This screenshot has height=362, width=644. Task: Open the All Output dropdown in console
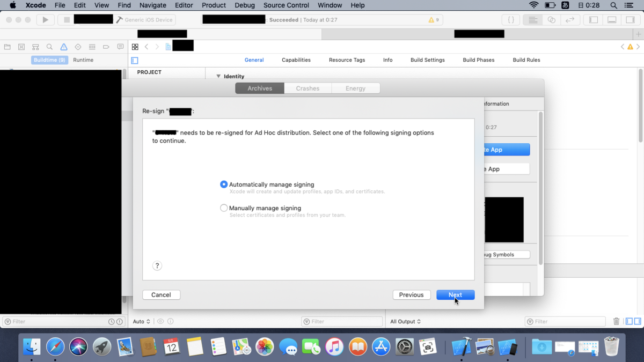pos(406,322)
